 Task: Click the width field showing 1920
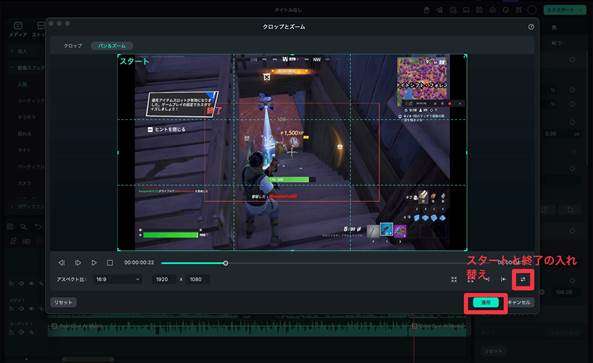pyautogui.click(x=163, y=279)
